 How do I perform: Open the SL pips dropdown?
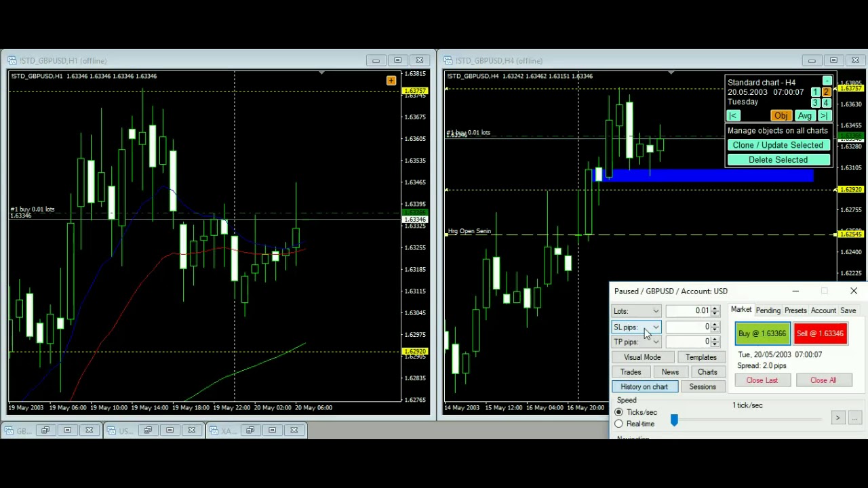pyautogui.click(x=636, y=327)
